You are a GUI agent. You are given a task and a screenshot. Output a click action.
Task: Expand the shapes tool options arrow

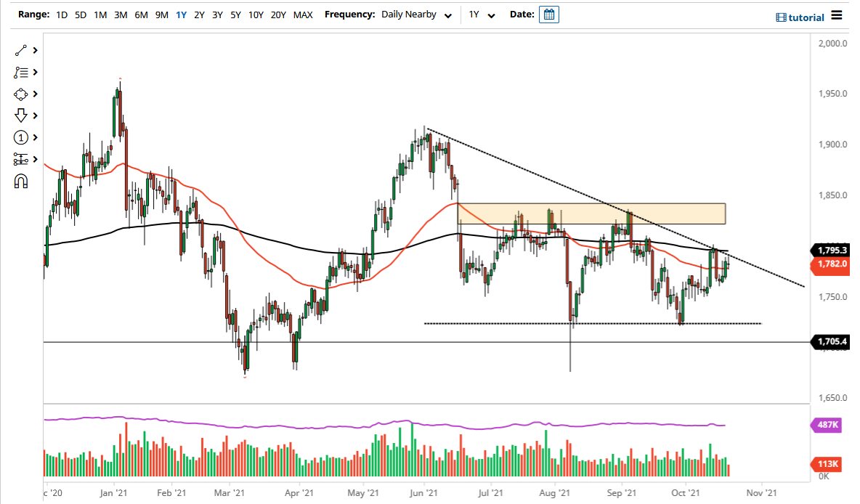tap(35, 94)
